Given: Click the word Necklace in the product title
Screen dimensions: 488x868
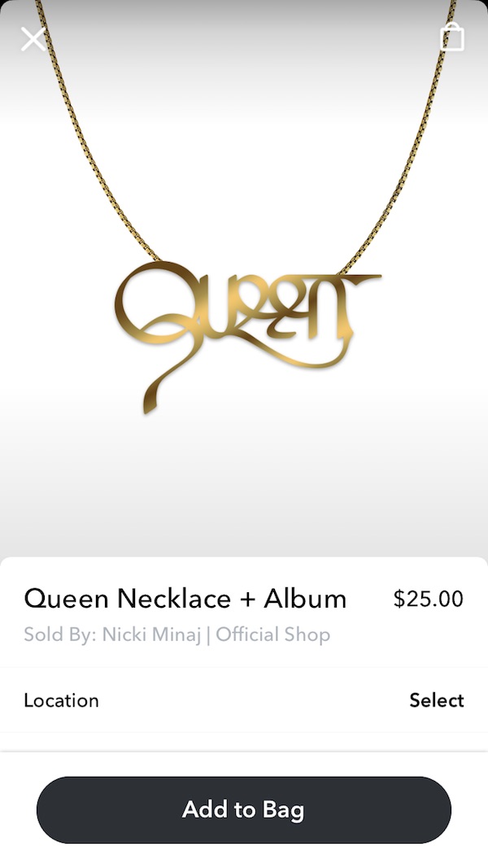Looking at the screenshot, I should (x=174, y=599).
